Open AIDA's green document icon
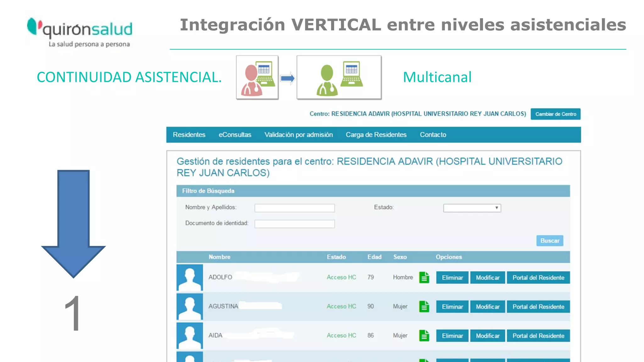This screenshot has width=644, height=362. click(x=424, y=336)
